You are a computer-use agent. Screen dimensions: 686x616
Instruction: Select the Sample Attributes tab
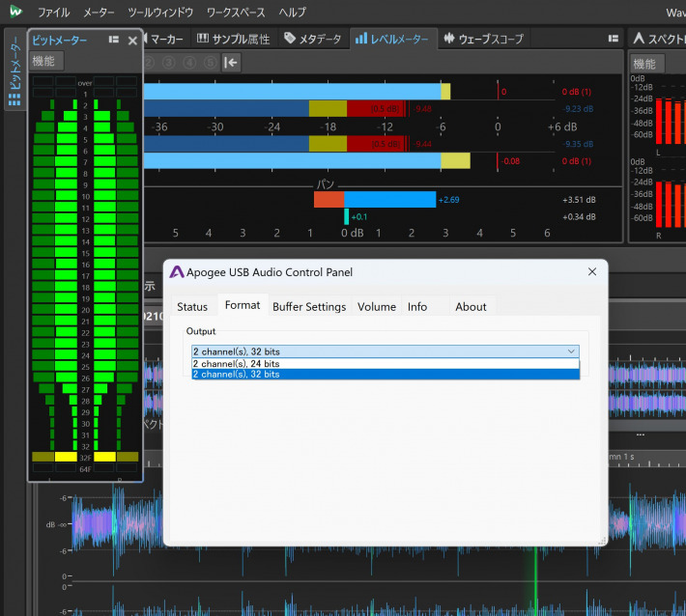click(x=236, y=39)
